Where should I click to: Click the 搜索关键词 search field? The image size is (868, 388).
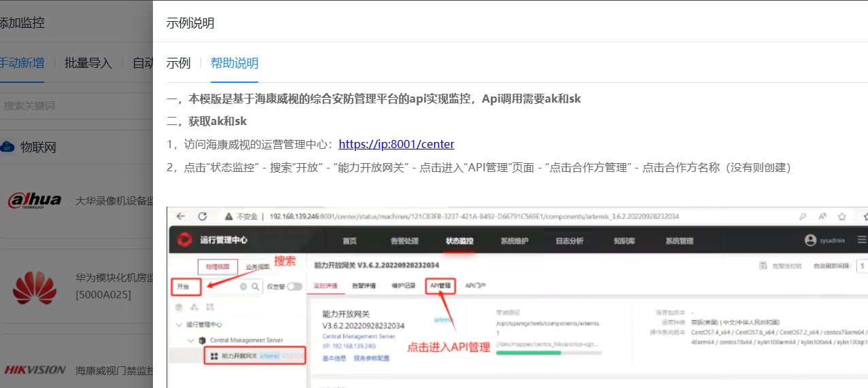pos(75,106)
